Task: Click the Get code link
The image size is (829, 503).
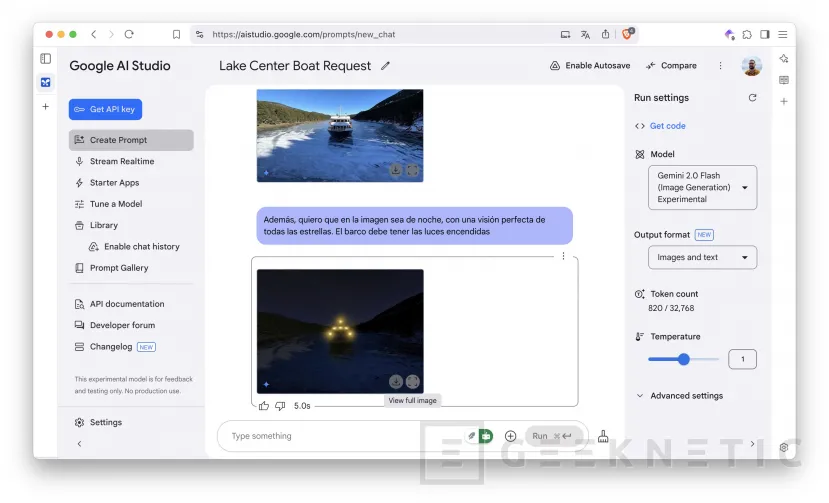Action: coord(667,126)
